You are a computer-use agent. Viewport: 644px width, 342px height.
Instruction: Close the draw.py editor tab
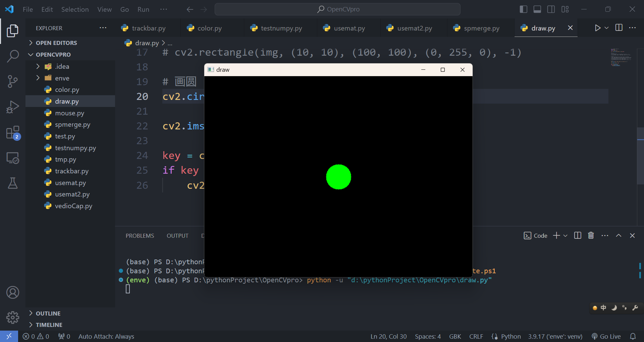(570, 28)
